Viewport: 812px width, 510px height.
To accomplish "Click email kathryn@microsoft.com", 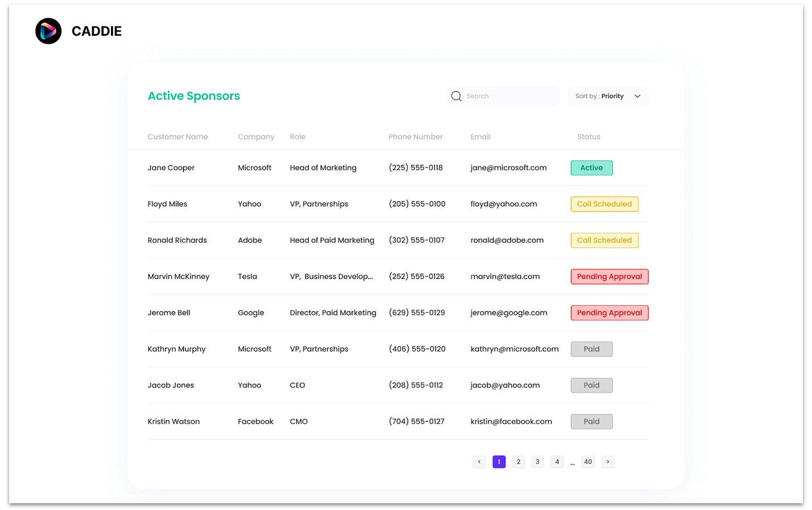I will 514,349.
